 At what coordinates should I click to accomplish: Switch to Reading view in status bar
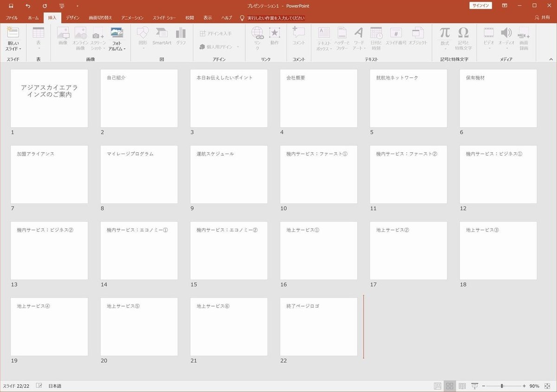click(462, 386)
